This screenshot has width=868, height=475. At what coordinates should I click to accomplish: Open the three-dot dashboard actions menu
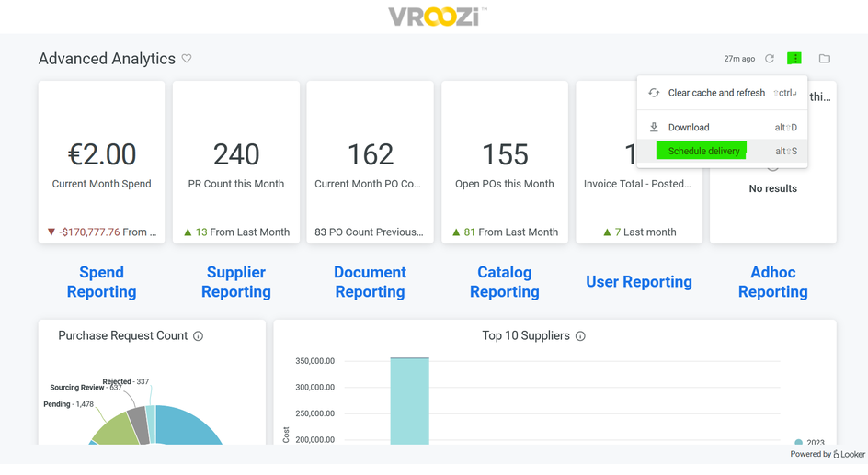click(x=794, y=58)
